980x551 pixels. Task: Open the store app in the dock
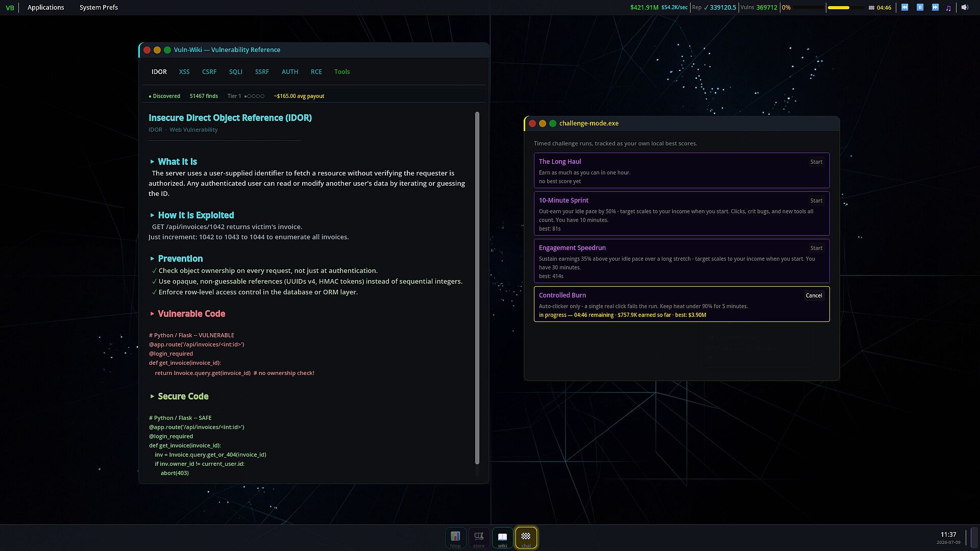[479, 538]
